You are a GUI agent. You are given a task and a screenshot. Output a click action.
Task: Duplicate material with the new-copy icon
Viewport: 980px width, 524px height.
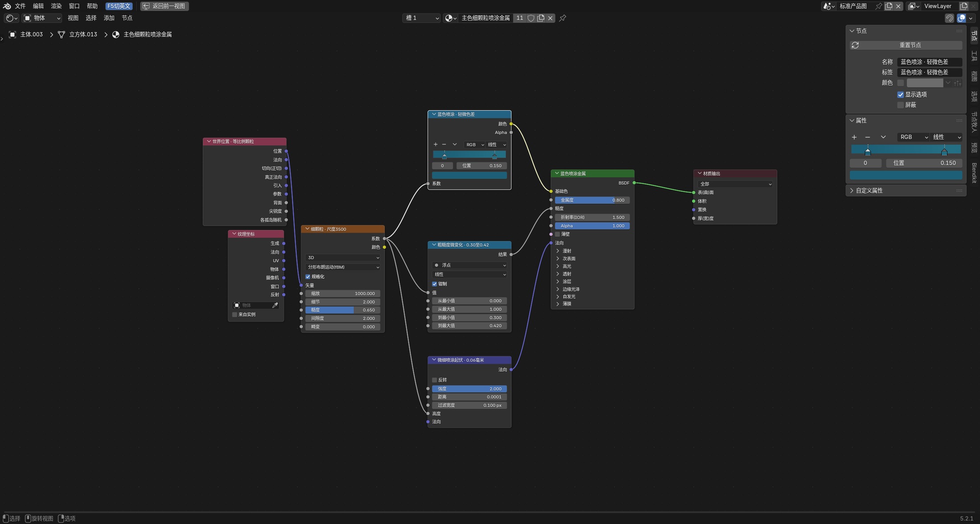click(x=541, y=18)
